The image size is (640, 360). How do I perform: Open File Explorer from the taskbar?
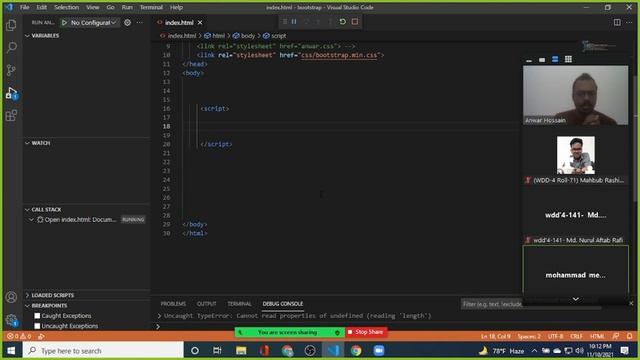pyautogui.click(x=241, y=351)
